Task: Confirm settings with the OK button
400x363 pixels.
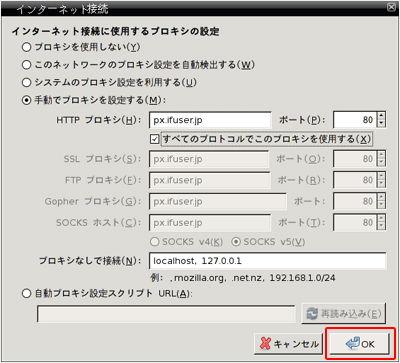Action: click(360, 344)
